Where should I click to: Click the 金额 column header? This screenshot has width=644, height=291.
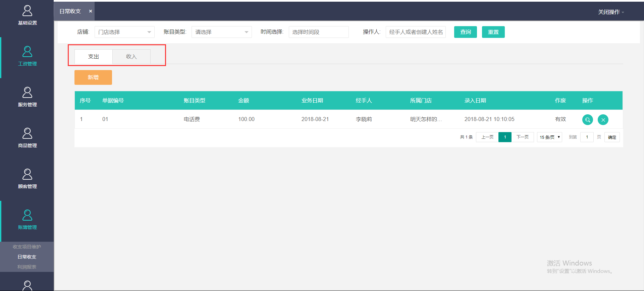(x=244, y=101)
